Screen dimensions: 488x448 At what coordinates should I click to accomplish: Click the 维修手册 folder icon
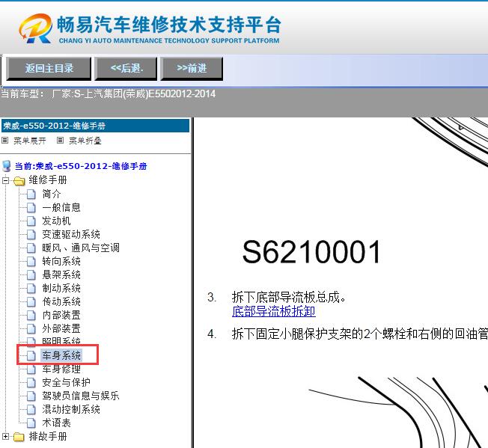19,181
